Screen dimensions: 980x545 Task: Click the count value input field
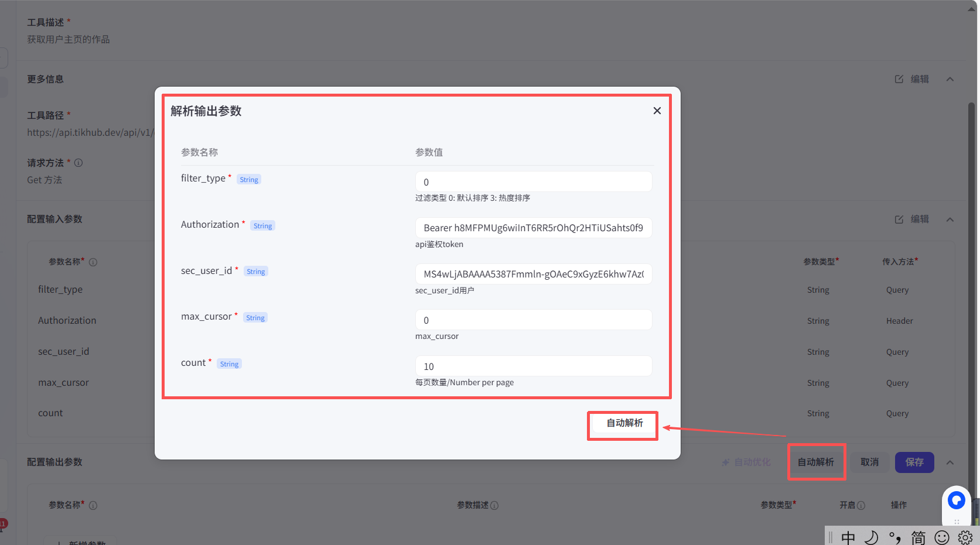point(533,366)
